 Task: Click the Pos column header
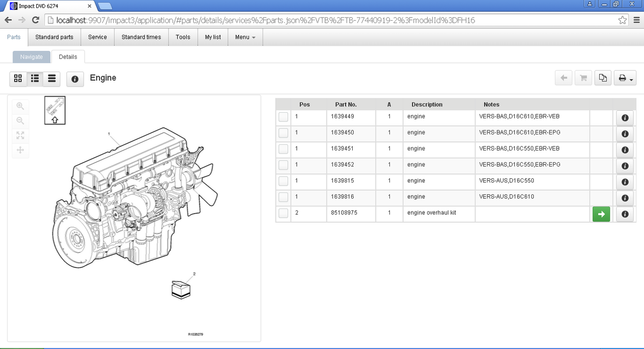coord(304,105)
